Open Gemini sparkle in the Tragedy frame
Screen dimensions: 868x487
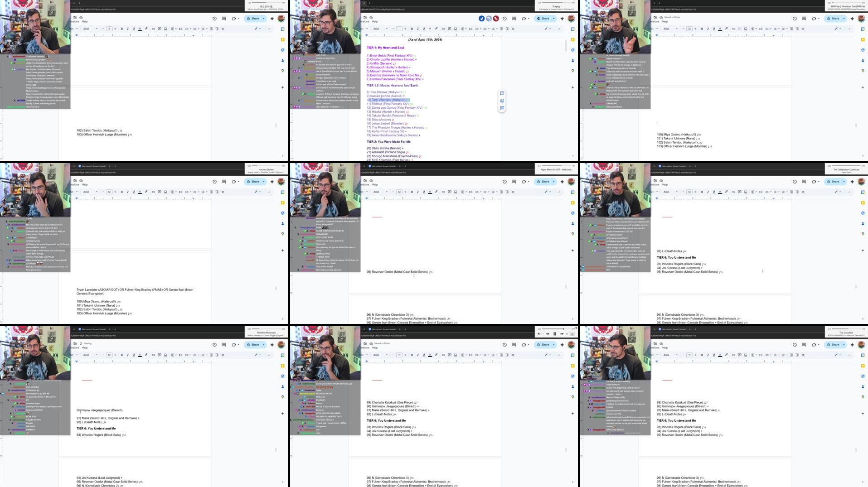tap(562, 19)
